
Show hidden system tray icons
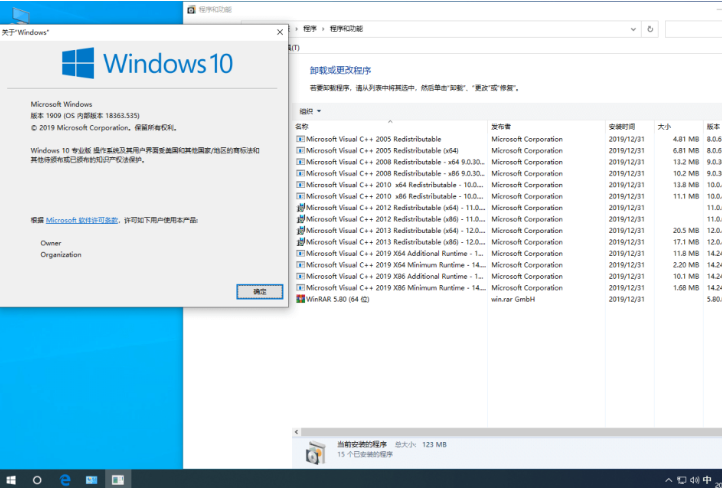pyautogui.click(x=669, y=480)
